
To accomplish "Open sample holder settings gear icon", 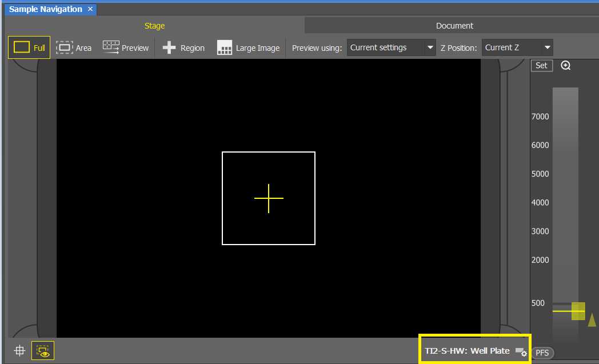I will (520, 351).
